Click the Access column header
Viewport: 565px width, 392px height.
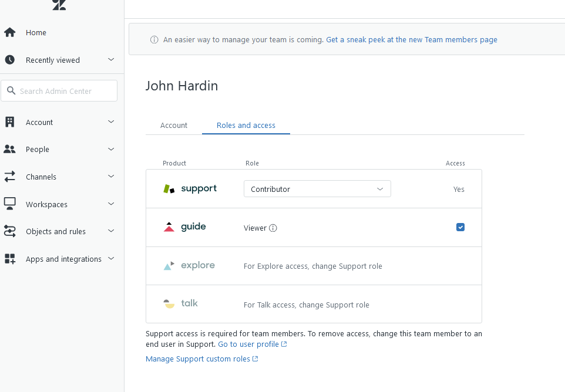455,163
